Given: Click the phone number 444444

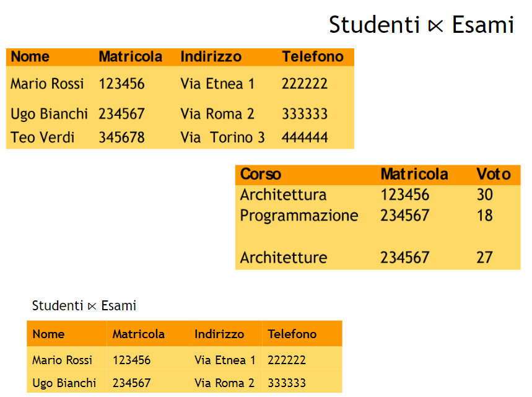Looking at the screenshot, I should coord(304,137).
